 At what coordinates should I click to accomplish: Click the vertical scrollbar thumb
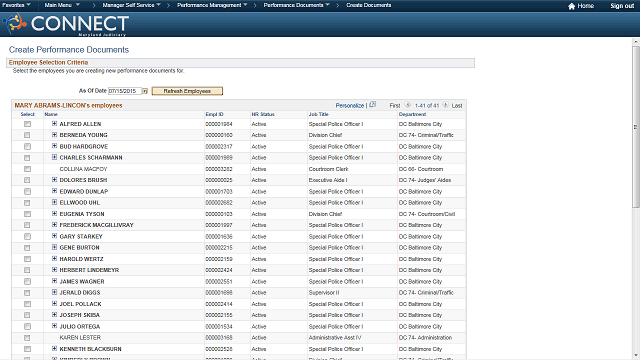pyautogui.click(x=636, y=127)
